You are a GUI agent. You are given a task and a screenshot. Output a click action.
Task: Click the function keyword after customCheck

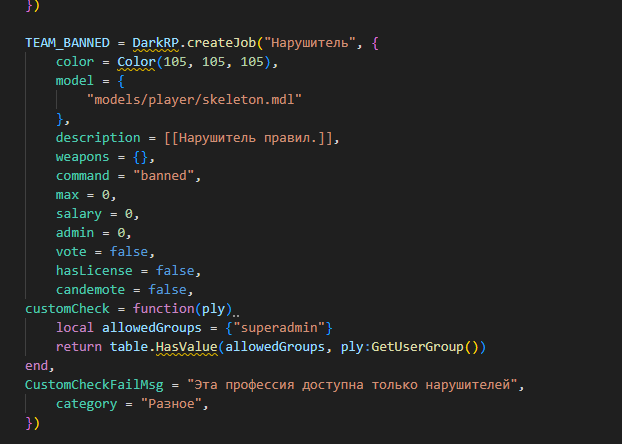pyautogui.click(x=163, y=309)
